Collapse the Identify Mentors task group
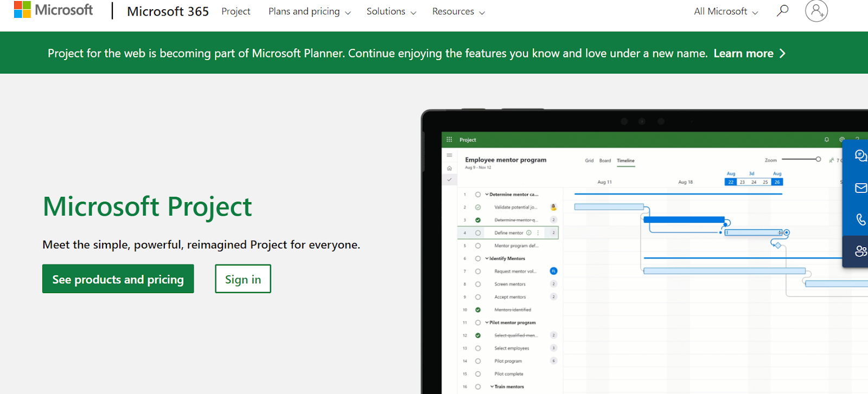The width and height of the screenshot is (868, 394). [x=487, y=259]
